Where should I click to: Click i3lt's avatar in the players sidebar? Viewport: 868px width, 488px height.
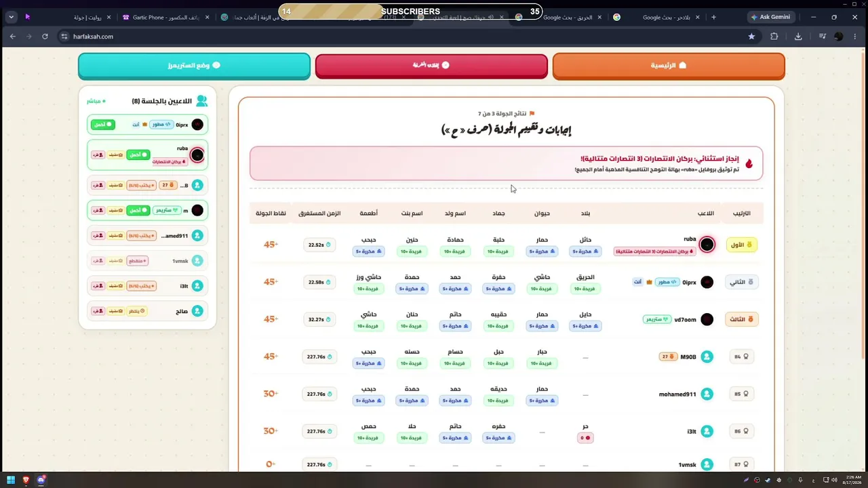click(x=197, y=286)
